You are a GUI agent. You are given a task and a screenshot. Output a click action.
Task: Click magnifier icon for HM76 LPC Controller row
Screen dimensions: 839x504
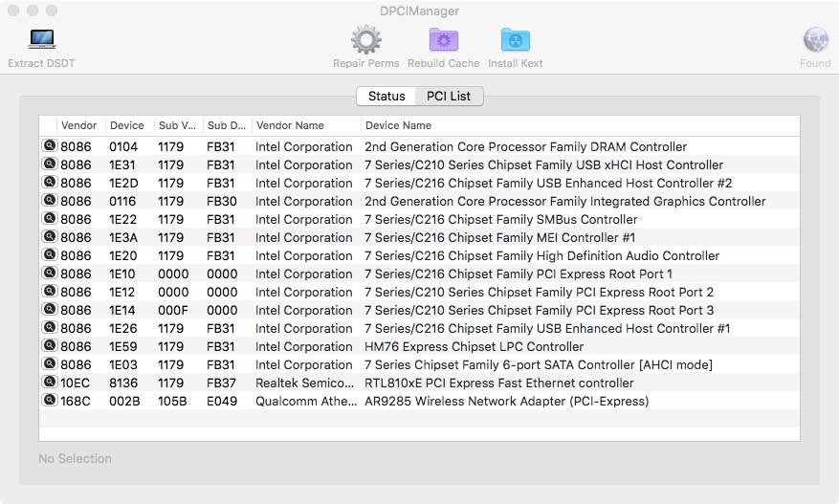click(49, 345)
